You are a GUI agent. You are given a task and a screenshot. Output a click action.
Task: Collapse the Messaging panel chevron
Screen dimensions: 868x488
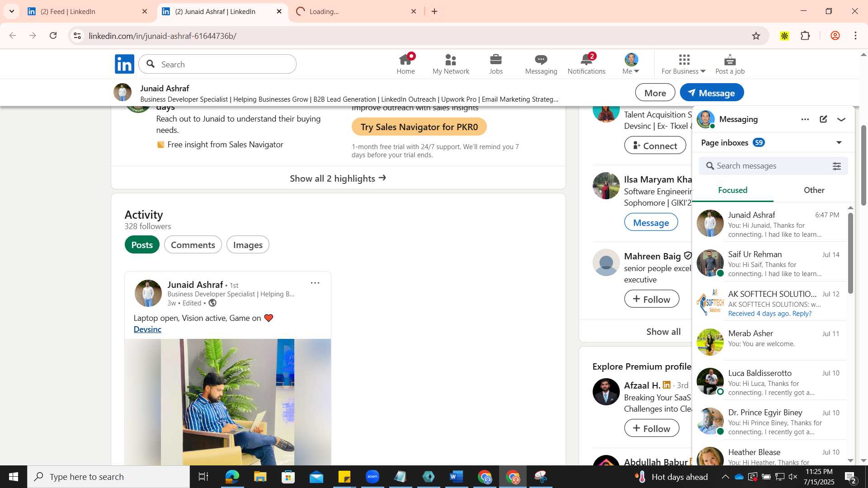tap(841, 119)
